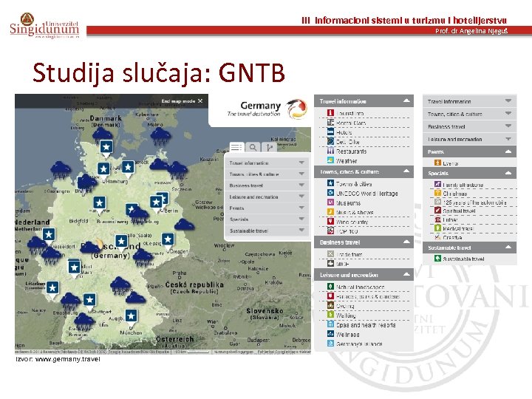Click the Palaces, parks & gardens entry
The width and height of the screenshot is (532, 399).
pyautogui.click(x=368, y=296)
